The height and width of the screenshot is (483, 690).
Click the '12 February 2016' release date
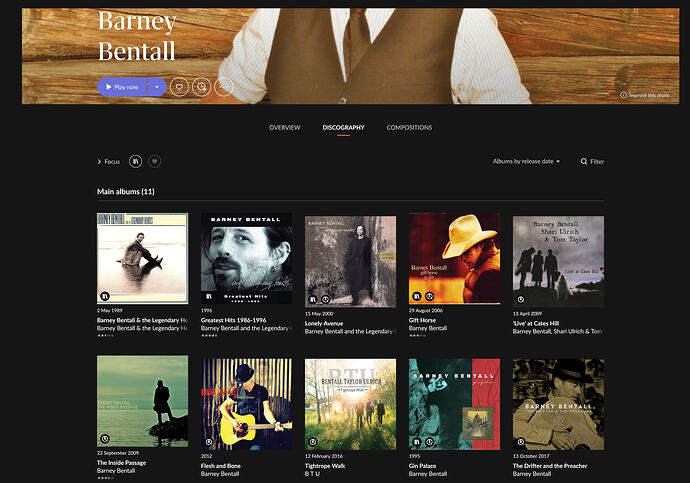click(x=323, y=456)
